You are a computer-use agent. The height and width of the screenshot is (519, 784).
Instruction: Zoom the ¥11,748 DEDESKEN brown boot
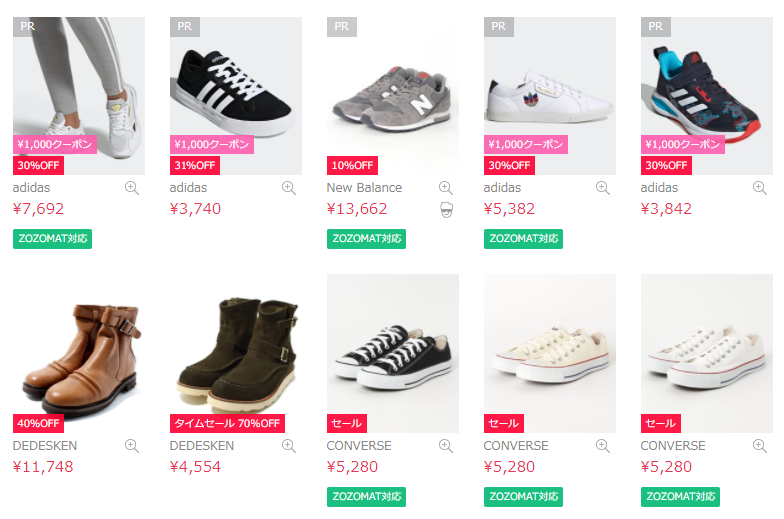(x=132, y=446)
